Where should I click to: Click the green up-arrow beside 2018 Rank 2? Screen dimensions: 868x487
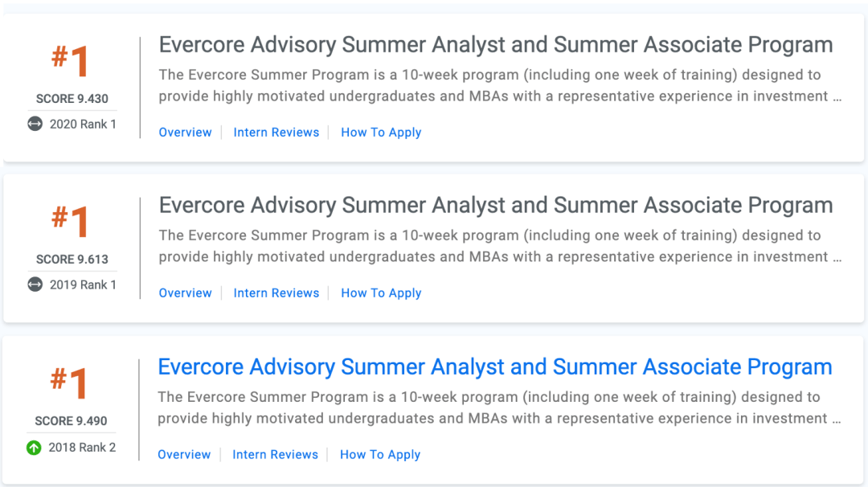pos(34,448)
